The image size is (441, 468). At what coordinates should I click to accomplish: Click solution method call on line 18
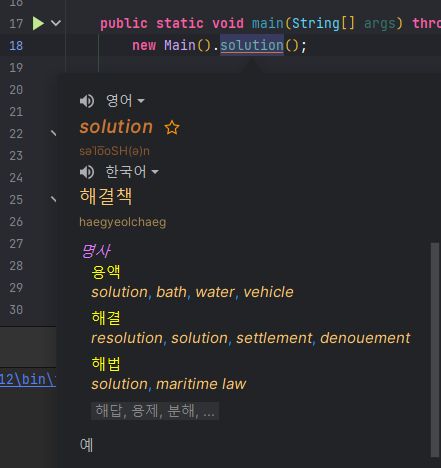point(252,45)
